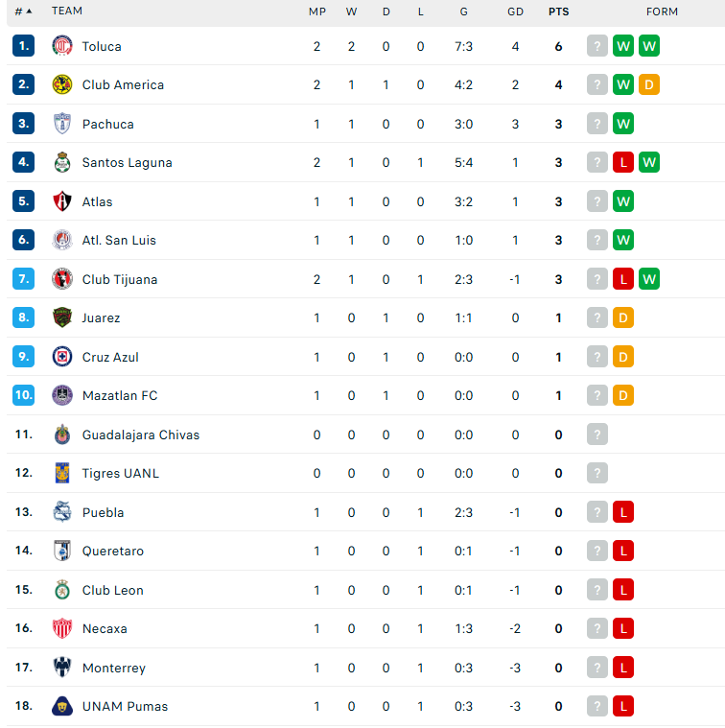This screenshot has width=725, height=728.
Task: Click Juarez's orange D form badge
Action: tap(623, 317)
